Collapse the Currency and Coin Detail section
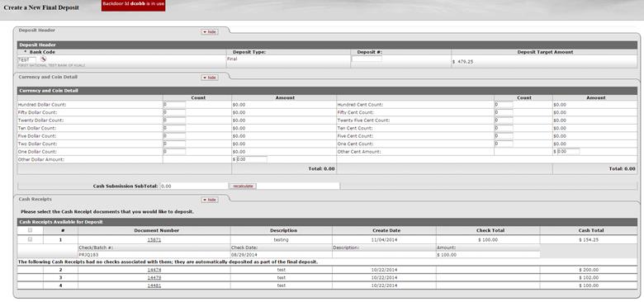Viewport: 644px width, 302px height. click(x=210, y=78)
